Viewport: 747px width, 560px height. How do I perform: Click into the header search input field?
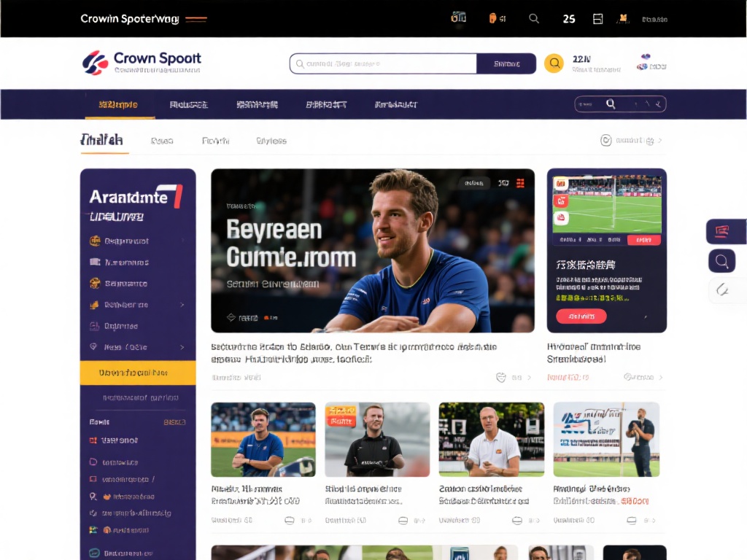point(383,63)
